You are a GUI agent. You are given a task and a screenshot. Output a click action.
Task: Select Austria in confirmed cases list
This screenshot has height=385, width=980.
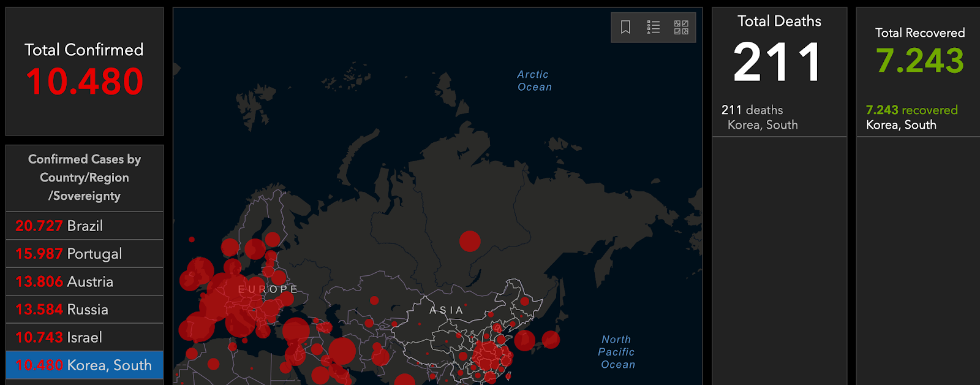(x=85, y=281)
